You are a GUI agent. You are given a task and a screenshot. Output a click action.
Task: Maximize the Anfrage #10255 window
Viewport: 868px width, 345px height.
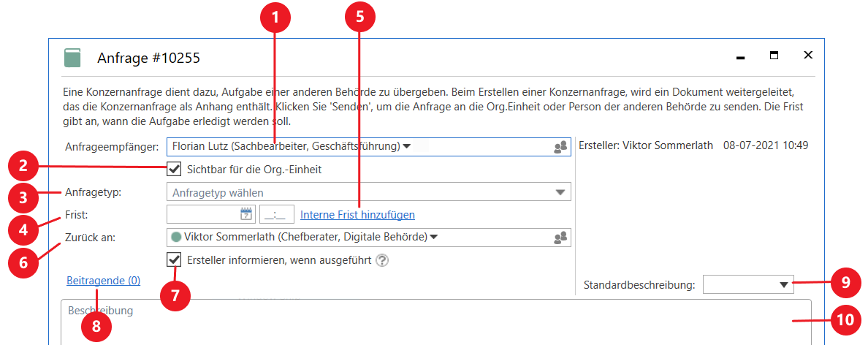(774, 56)
